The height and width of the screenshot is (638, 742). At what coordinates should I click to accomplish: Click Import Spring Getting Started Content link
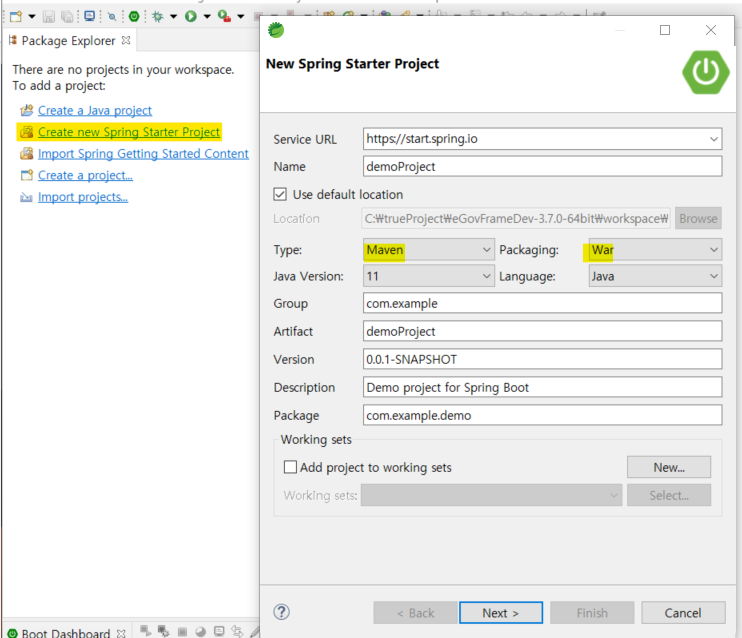[143, 154]
